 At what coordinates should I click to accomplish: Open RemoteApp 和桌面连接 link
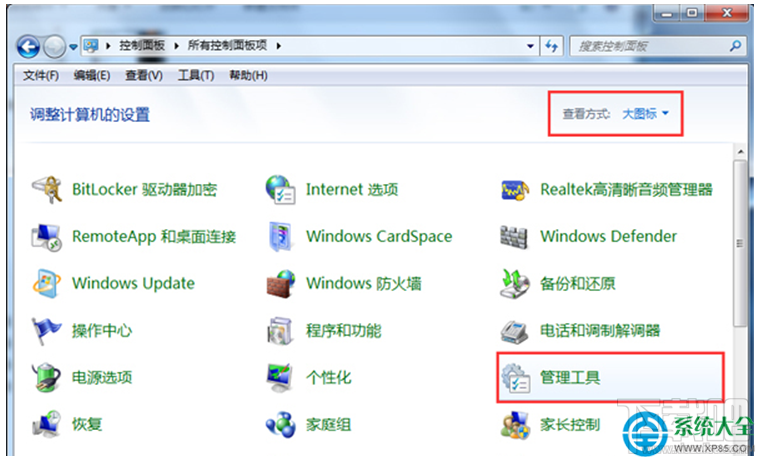(x=154, y=236)
